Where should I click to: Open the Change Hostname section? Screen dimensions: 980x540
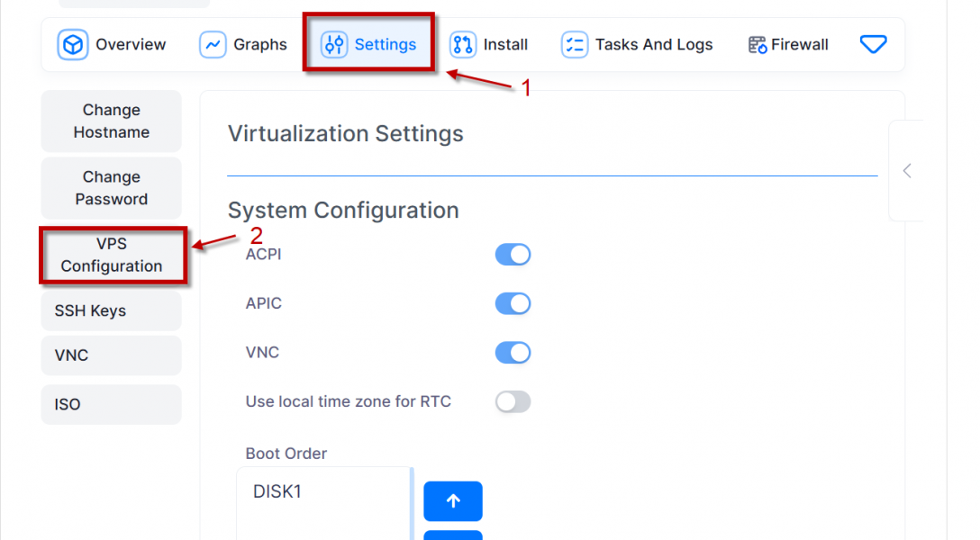(112, 121)
